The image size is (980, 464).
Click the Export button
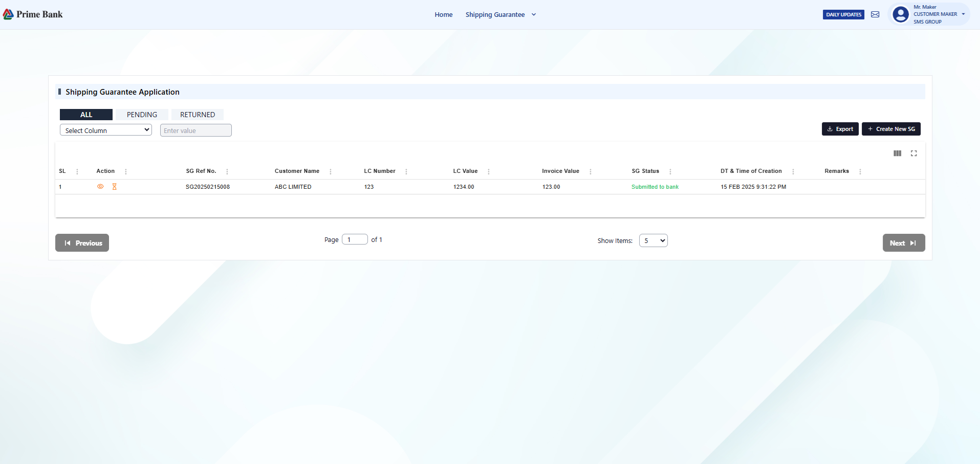(840, 129)
